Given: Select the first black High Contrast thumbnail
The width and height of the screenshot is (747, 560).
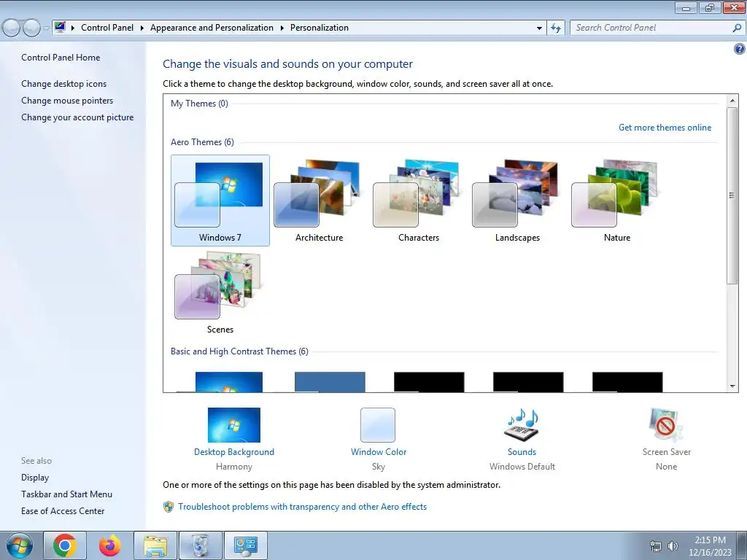Looking at the screenshot, I should pos(429,382).
